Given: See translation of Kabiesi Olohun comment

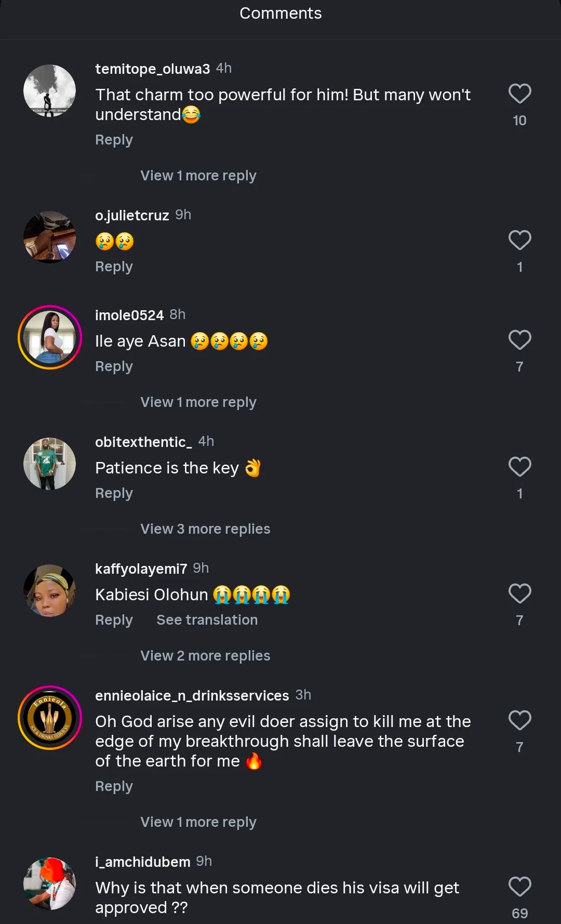Looking at the screenshot, I should click(207, 620).
